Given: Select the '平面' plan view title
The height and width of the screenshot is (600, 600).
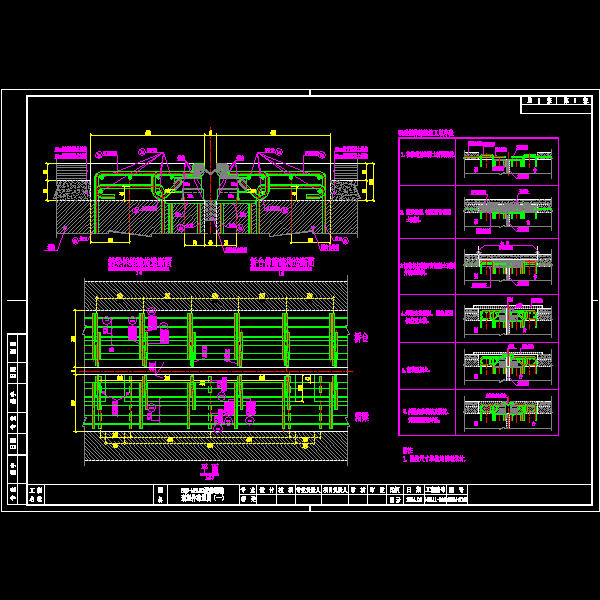Looking at the screenshot, I should [210, 469].
